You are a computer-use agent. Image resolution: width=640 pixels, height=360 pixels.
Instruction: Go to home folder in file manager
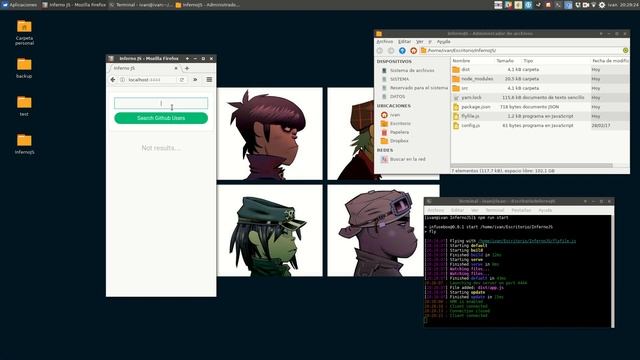click(x=413, y=51)
